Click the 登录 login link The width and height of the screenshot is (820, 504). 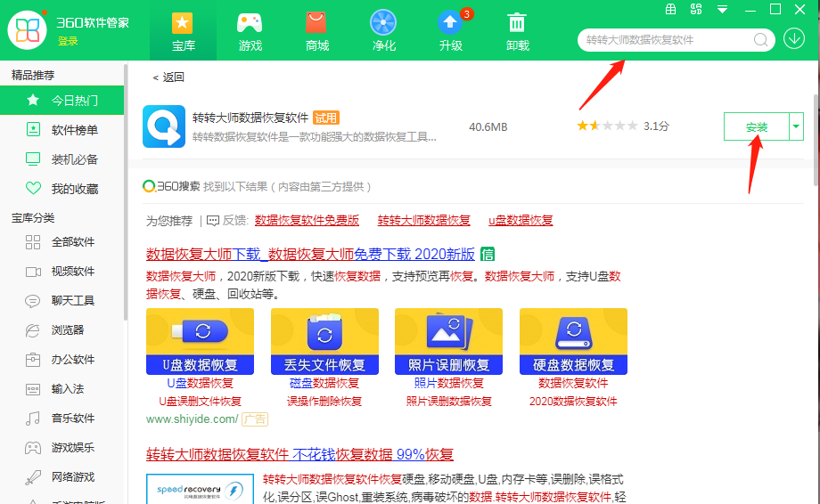(68, 41)
